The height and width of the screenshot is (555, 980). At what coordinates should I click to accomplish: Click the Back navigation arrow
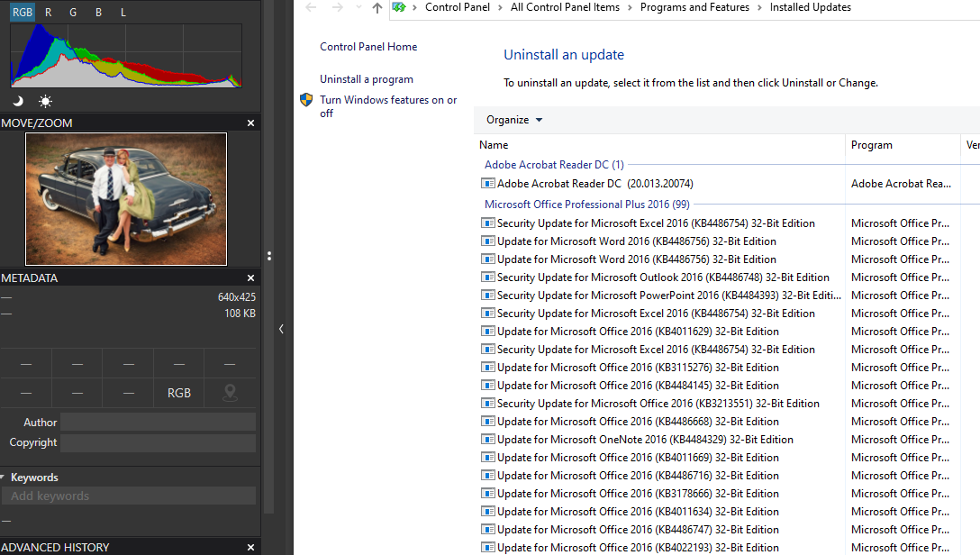(311, 8)
